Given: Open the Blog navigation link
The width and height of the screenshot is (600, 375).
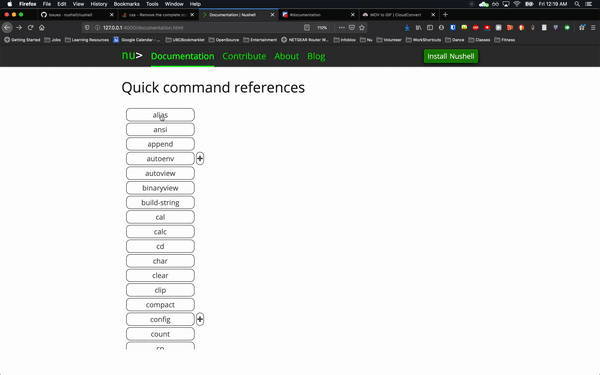Looking at the screenshot, I should click(x=316, y=56).
